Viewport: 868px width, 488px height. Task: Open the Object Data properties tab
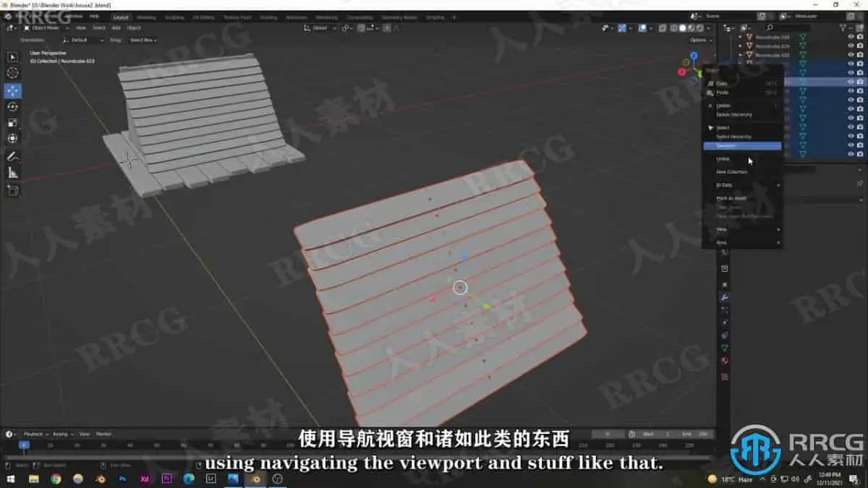(724, 348)
